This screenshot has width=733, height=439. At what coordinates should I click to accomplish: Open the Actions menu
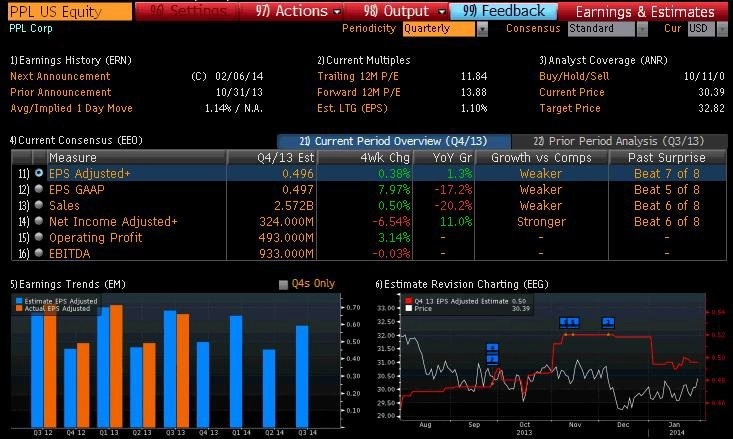click(x=298, y=11)
